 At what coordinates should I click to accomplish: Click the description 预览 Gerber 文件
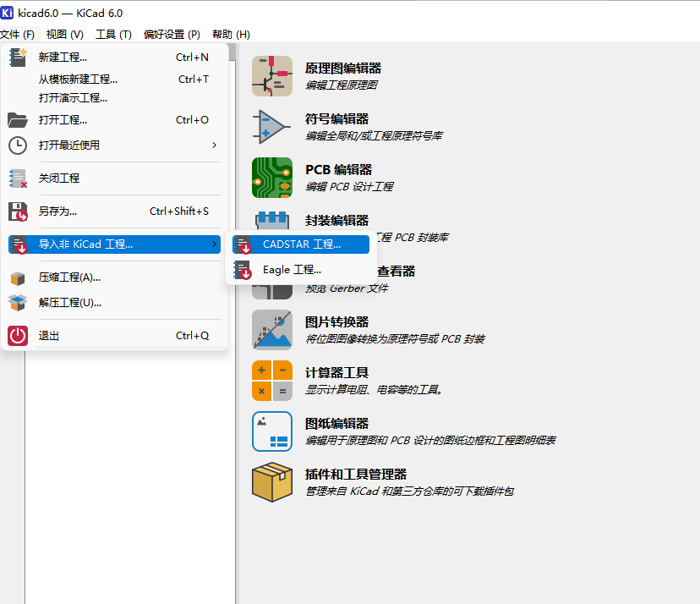[347, 288]
